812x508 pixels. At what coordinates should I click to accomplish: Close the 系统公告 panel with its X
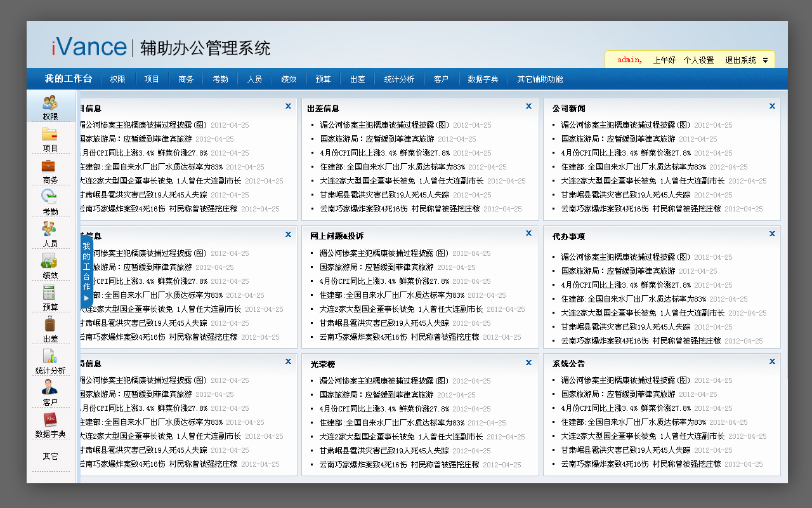tap(772, 361)
